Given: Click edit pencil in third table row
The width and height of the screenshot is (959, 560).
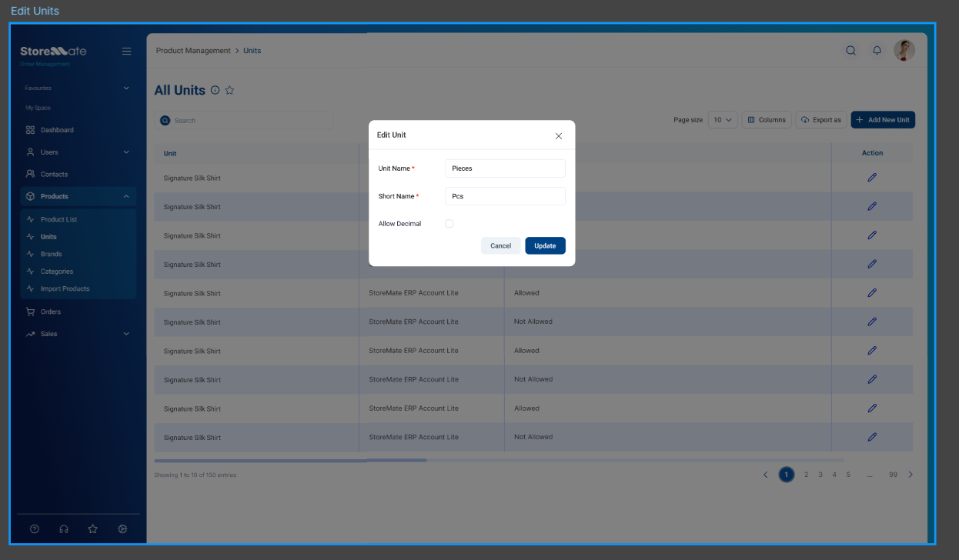Looking at the screenshot, I should [872, 235].
